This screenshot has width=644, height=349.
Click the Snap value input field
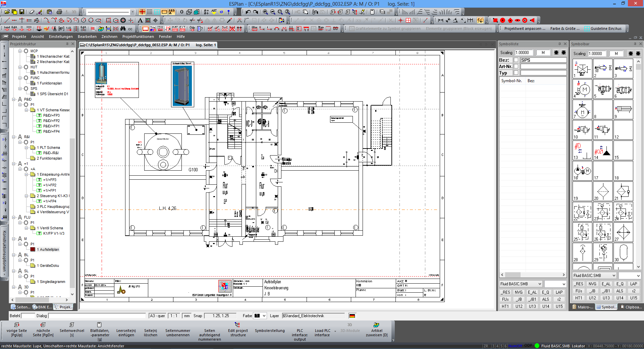(x=221, y=316)
